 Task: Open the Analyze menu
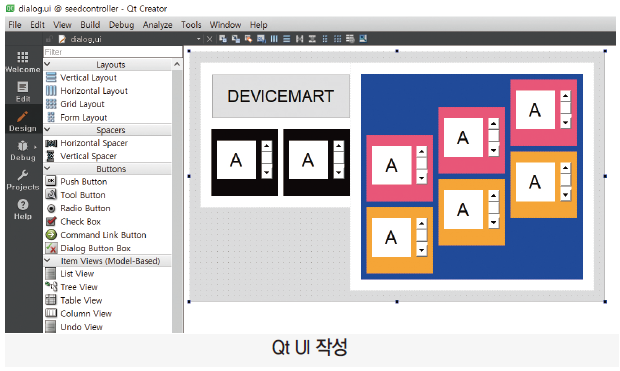[157, 25]
